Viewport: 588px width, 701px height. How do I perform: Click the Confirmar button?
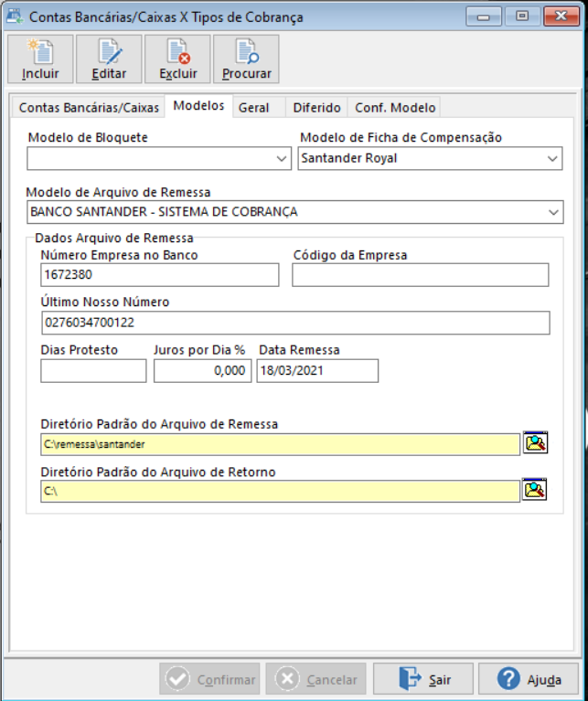click(209, 680)
